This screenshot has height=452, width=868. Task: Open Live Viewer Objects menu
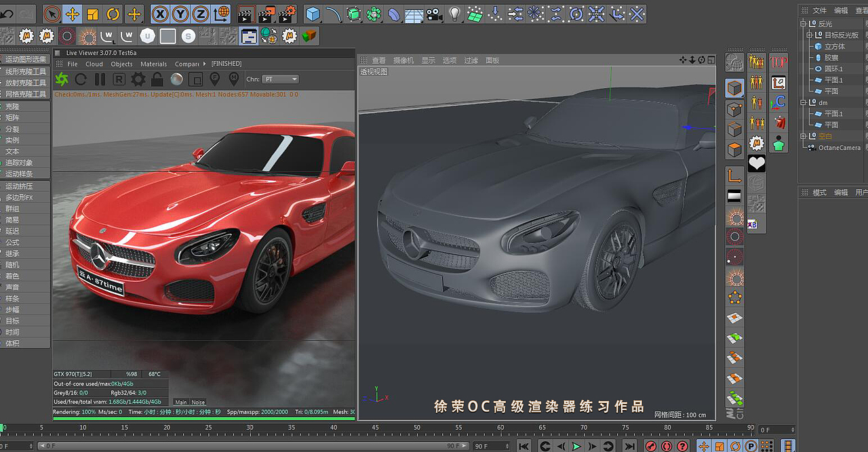coord(122,64)
